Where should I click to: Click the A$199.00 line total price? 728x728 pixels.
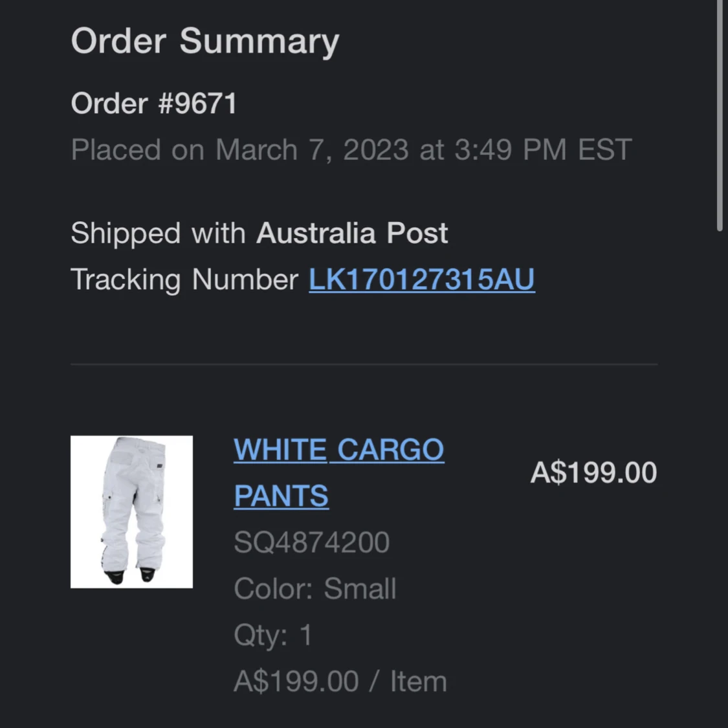[593, 472]
